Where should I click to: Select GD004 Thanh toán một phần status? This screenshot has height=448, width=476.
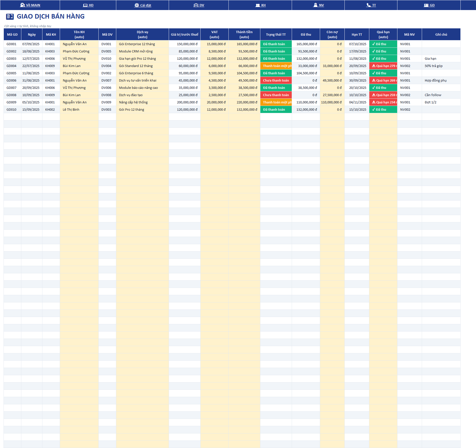276,66
